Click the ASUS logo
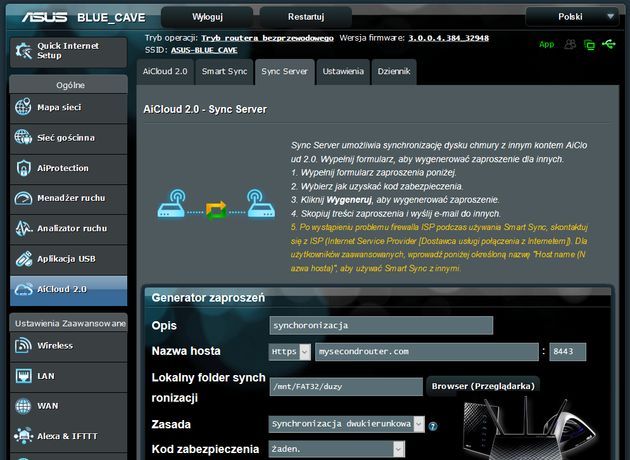Image resolution: width=630 pixels, height=460 pixels. point(45,17)
